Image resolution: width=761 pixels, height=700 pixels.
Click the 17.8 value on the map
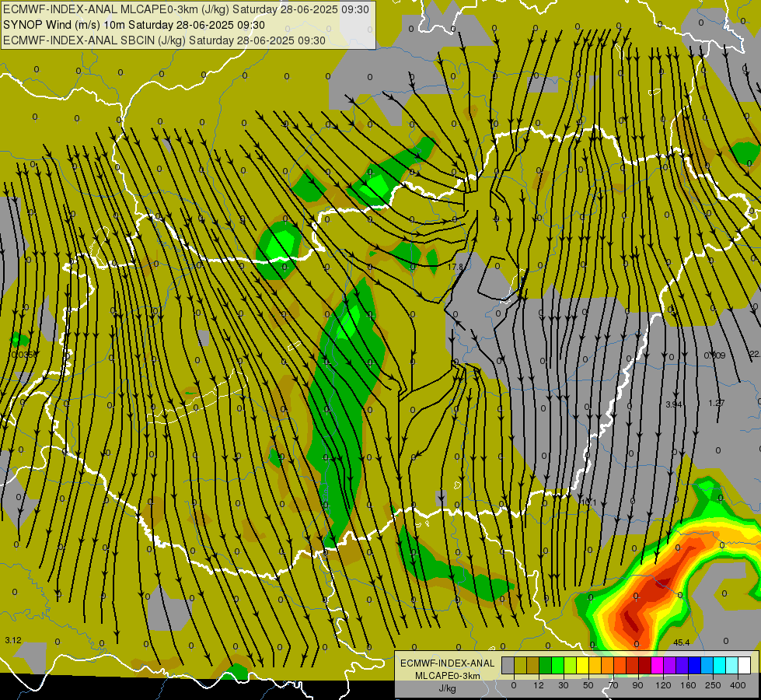[x=456, y=267]
